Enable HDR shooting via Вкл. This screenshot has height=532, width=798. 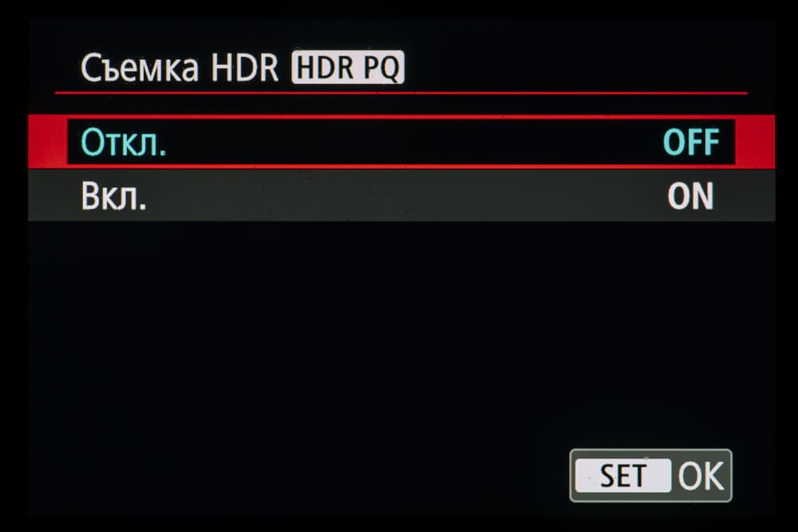114,196
